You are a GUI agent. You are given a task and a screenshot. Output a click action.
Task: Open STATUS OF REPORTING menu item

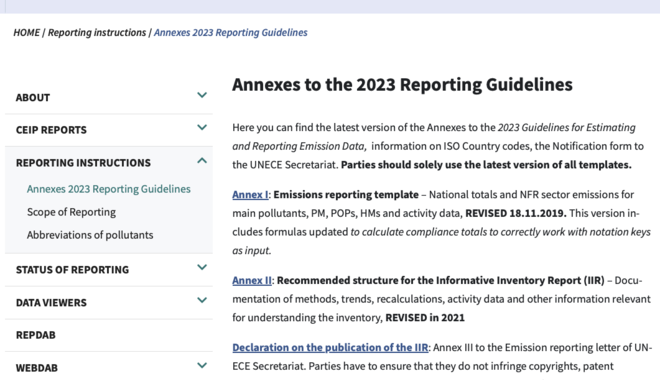point(72,270)
